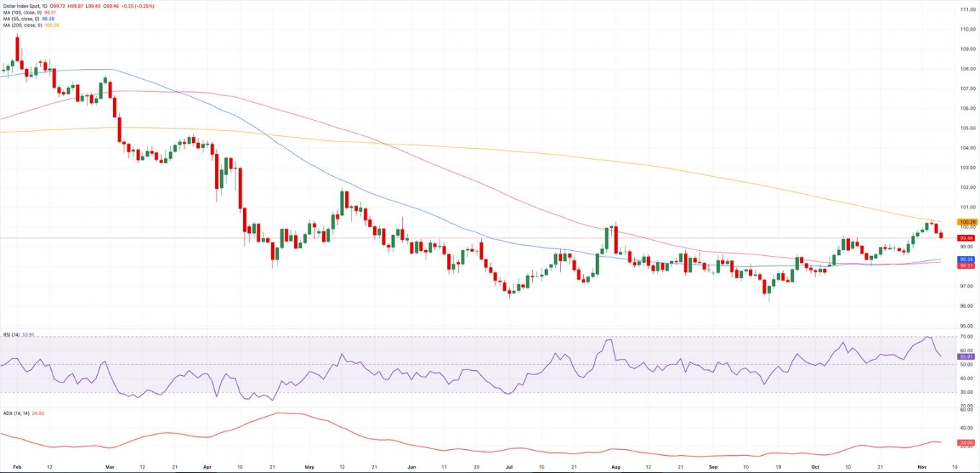The width and height of the screenshot is (980, 473).
Task: Click the purple 55.91 RSI value tag
Action: tap(966, 356)
